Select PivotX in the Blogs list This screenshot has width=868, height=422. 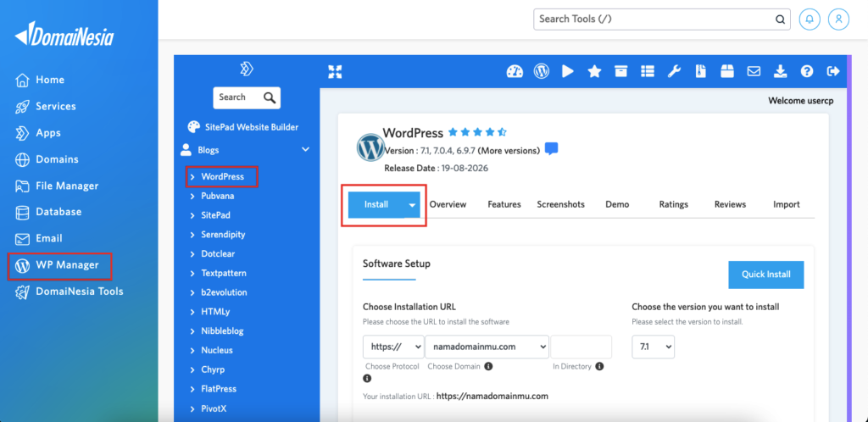[214, 408]
